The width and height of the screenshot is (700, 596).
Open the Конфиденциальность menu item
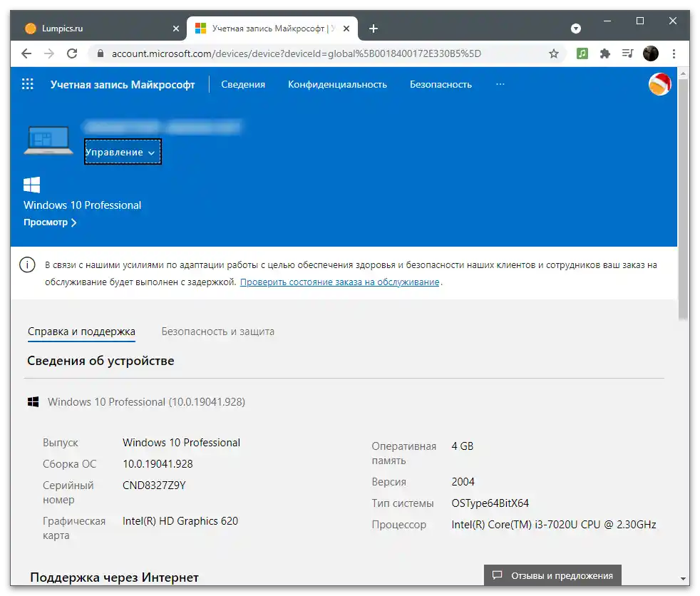point(337,84)
